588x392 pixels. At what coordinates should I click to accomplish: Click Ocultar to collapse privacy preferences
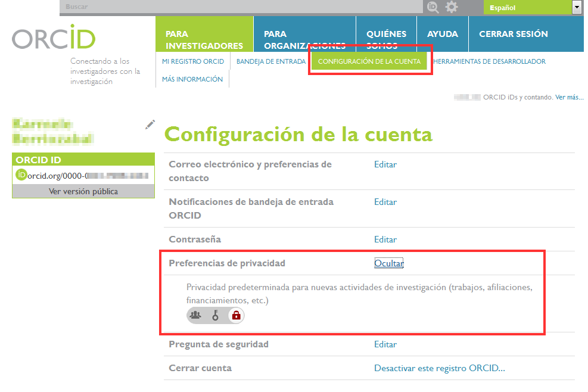pyautogui.click(x=389, y=263)
